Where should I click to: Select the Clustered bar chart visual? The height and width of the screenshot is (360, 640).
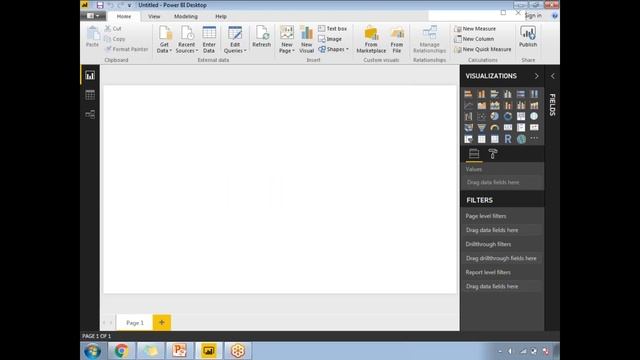(x=495, y=94)
